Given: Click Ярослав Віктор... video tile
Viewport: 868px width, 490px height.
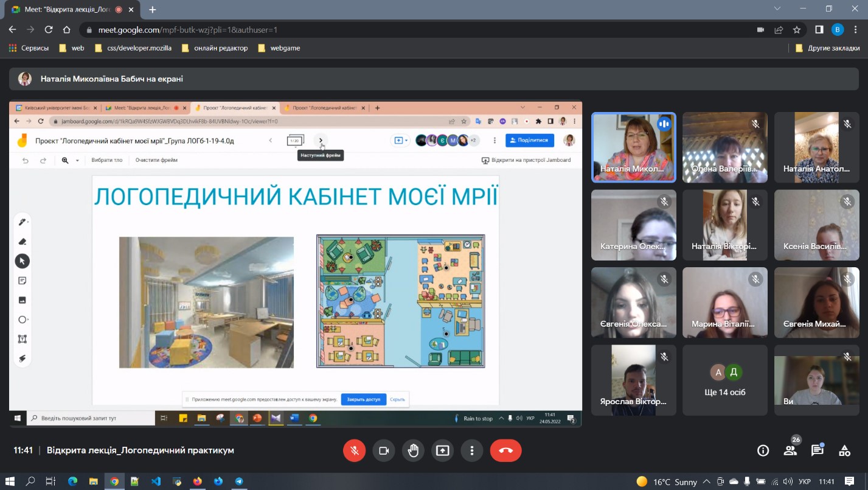Looking at the screenshot, I should tap(633, 380).
